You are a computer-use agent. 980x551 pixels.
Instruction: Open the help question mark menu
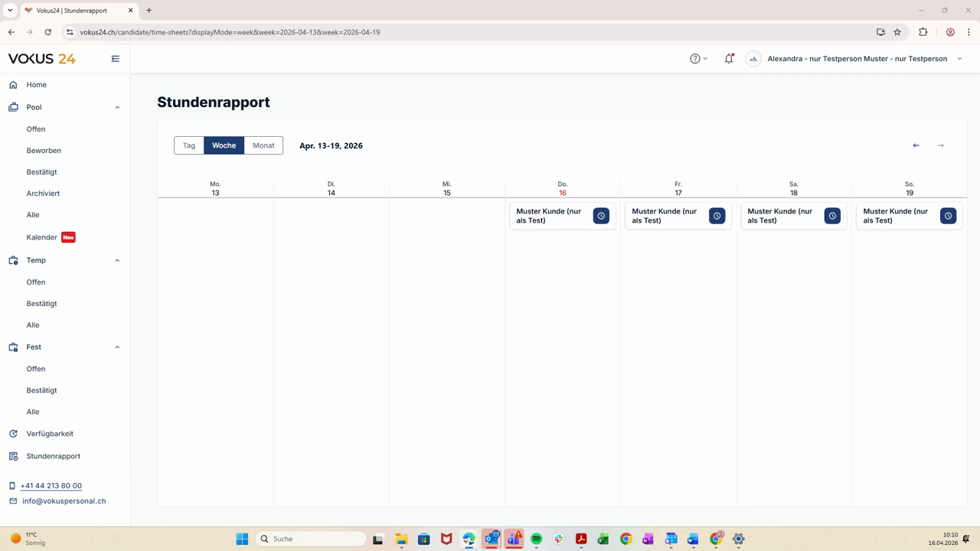click(698, 59)
